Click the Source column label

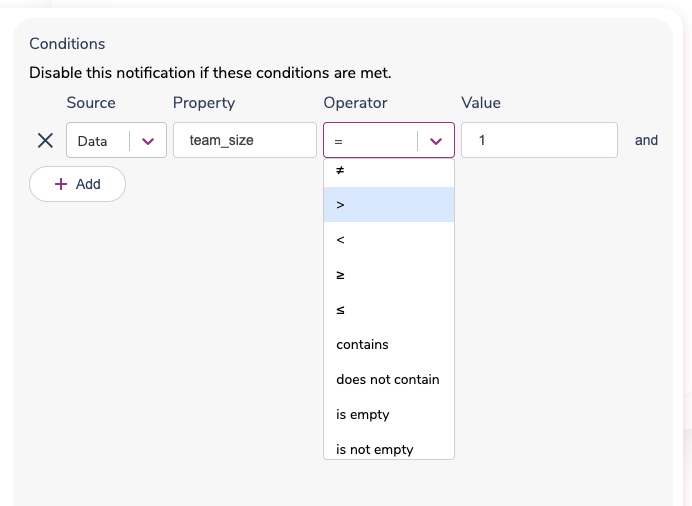click(91, 103)
